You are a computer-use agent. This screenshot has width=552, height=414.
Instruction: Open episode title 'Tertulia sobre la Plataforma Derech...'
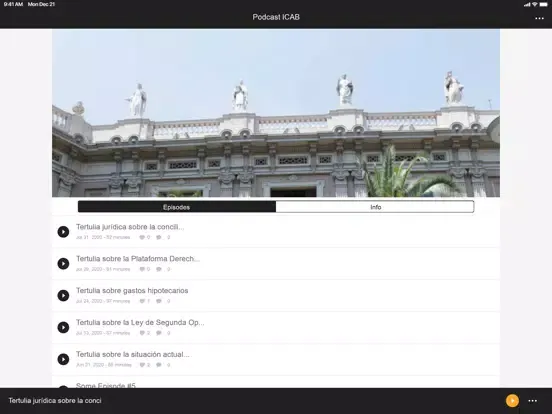pyautogui.click(x=138, y=259)
